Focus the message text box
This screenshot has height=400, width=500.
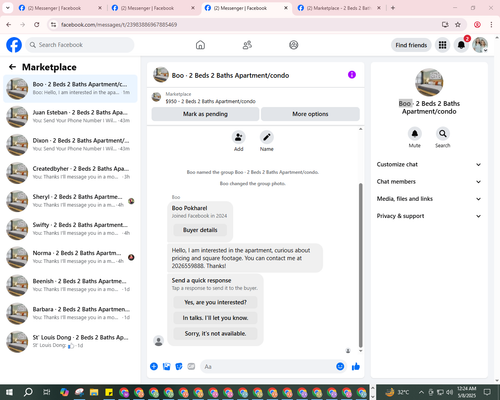tap(267, 367)
